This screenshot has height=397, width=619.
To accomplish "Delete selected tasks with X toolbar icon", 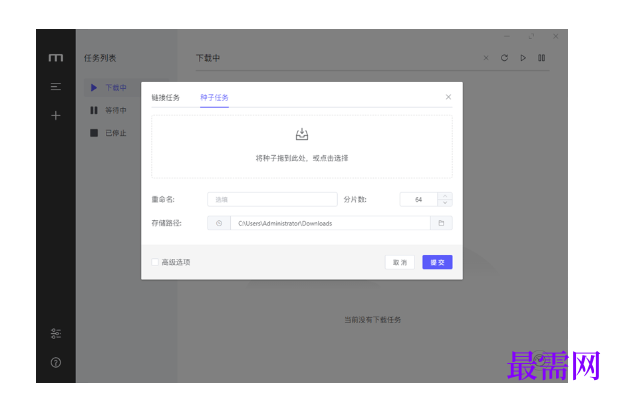I will click(486, 58).
